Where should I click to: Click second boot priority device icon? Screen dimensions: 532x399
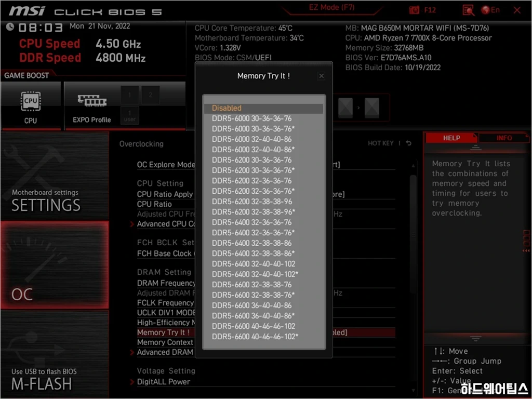[x=372, y=108]
